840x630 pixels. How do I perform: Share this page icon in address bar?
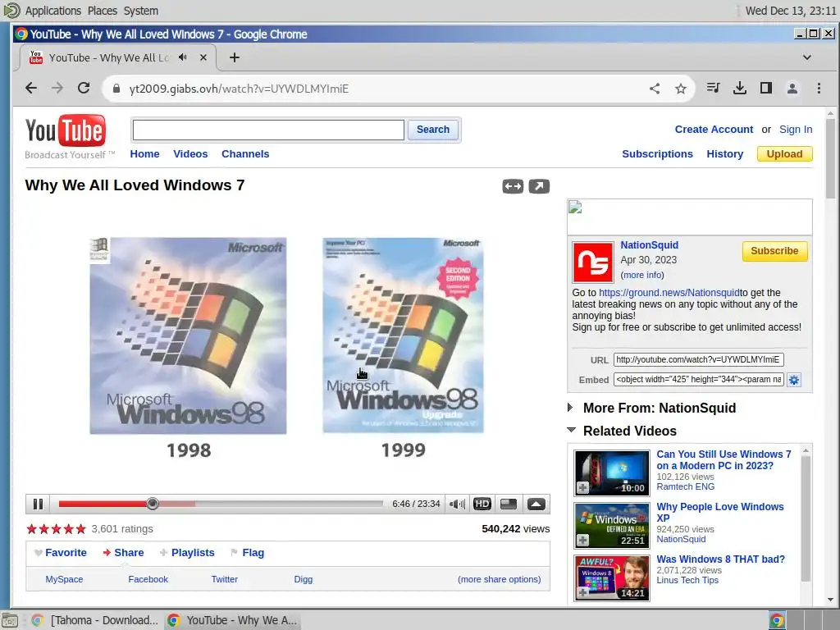coord(655,89)
